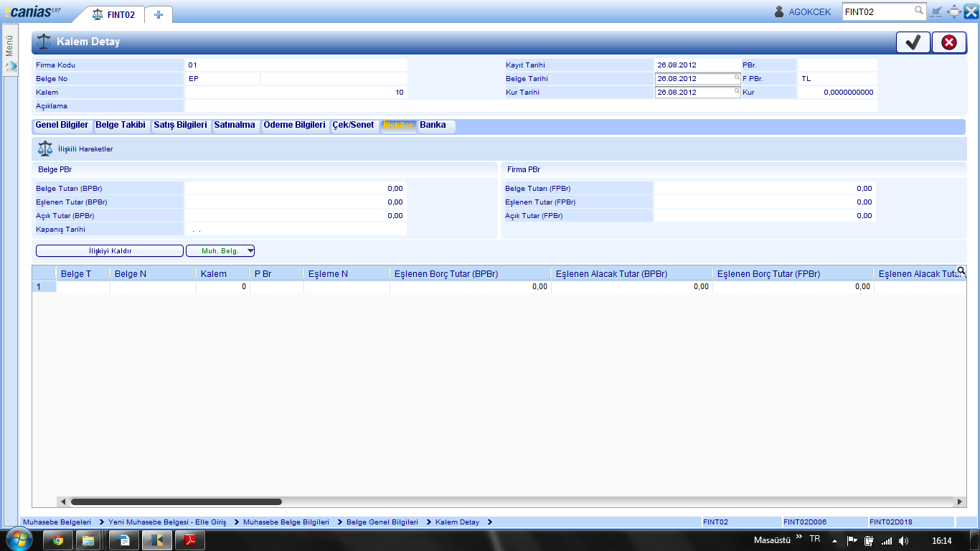Switch to Genel Bilgiler tab
This screenshot has height=551, width=980.
click(62, 126)
